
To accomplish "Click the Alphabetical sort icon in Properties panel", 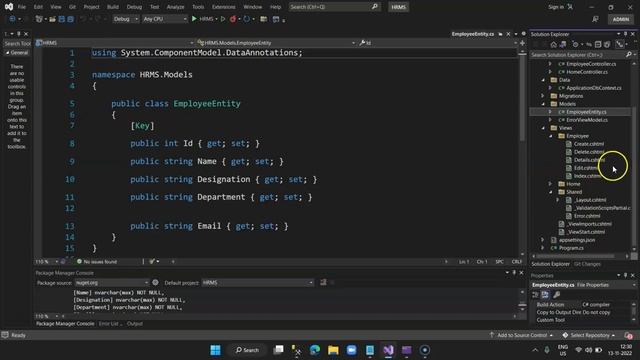I will (x=545, y=295).
